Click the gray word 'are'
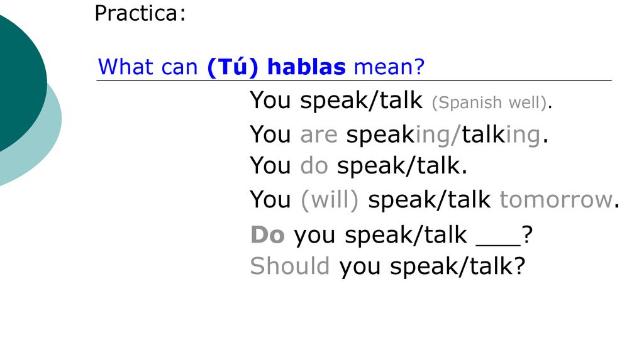The image size is (644, 362). point(319,134)
